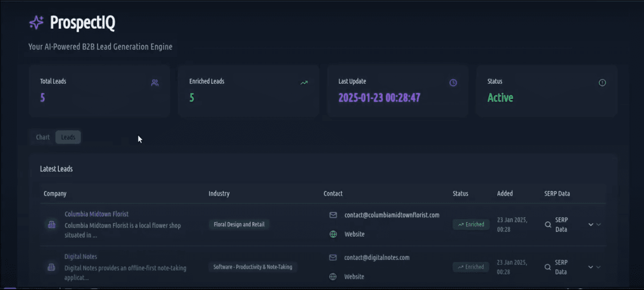Select the Leads tab

coord(68,137)
